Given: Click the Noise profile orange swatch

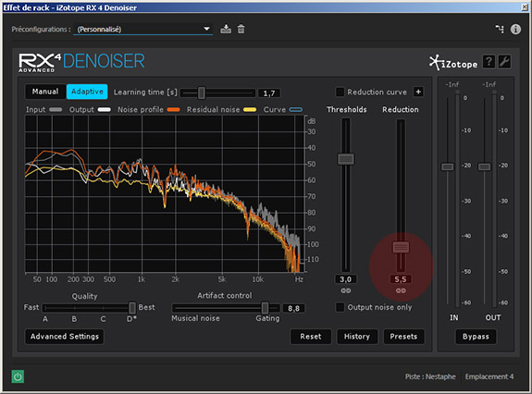Looking at the screenshot, I should tap(173, 109).
